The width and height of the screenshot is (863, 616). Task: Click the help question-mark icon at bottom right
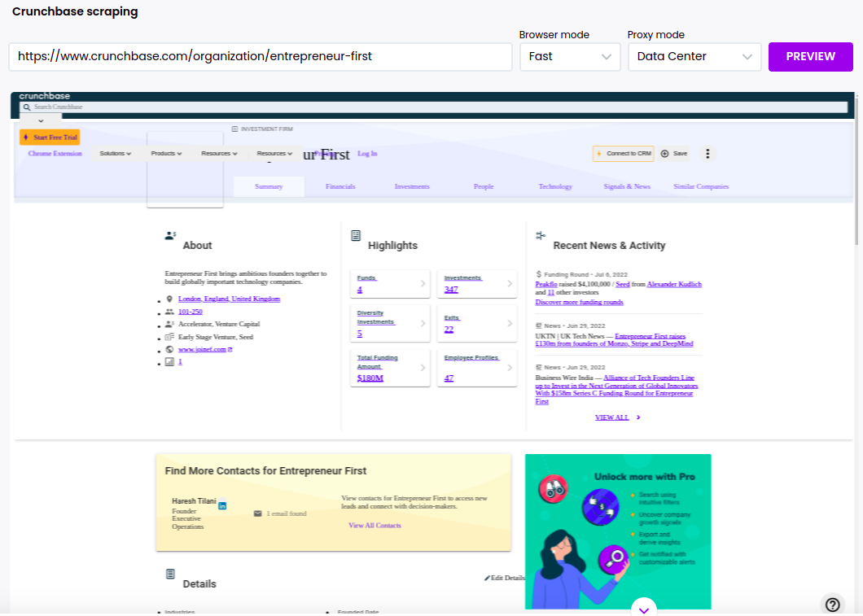(832, 605)
